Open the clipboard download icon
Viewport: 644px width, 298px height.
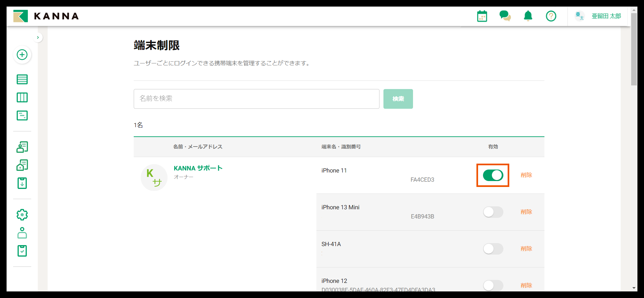pos(22,183)
